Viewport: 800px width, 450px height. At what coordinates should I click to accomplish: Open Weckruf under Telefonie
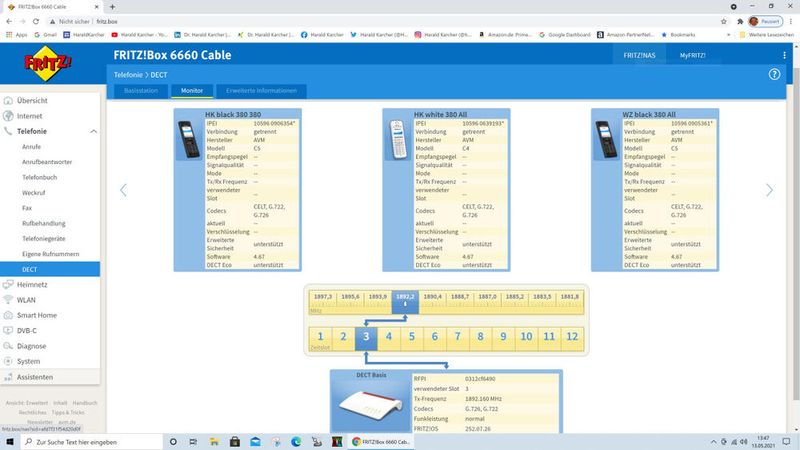[34, 192]
